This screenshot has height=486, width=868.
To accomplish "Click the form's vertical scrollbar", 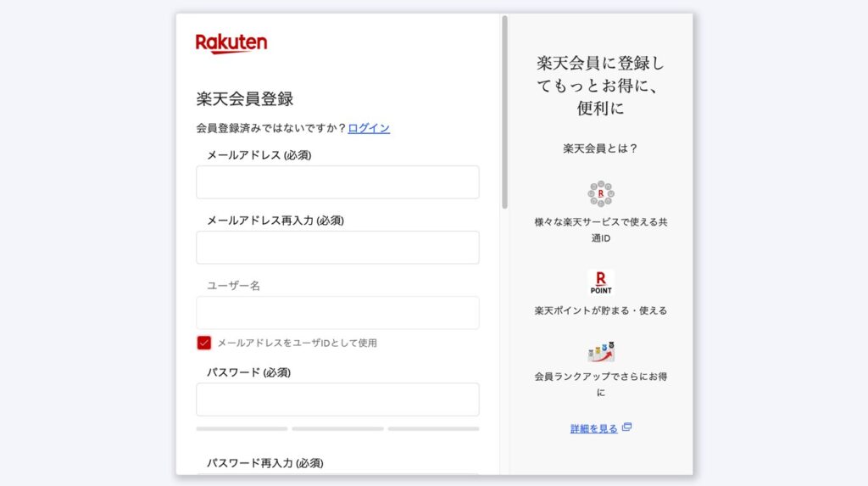I will tap(505, 112).
